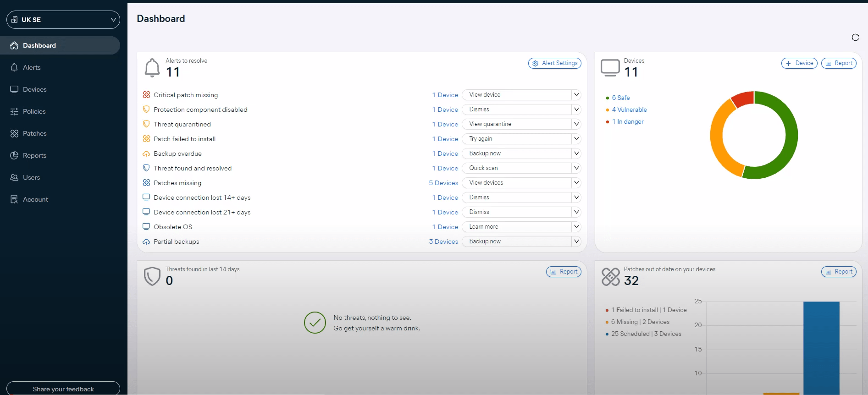Click Report button in Patches card
The height and width of the screenshot is (395, 868).
[x=839, y=272]
